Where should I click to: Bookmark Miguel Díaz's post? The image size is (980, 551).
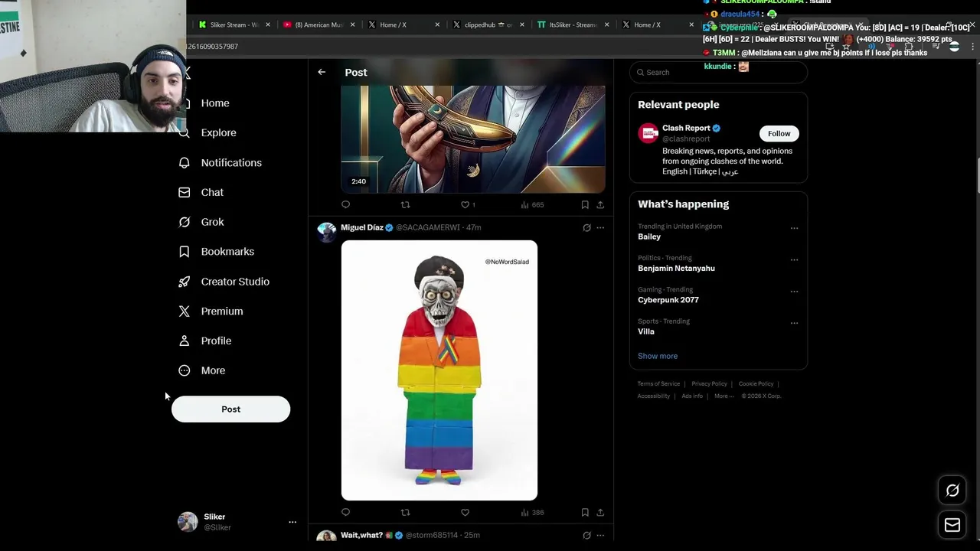[x=585, y=512]
